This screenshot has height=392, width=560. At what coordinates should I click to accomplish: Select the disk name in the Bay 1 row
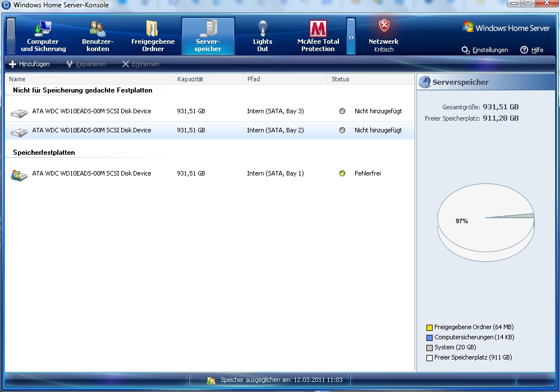coord(91,173)
